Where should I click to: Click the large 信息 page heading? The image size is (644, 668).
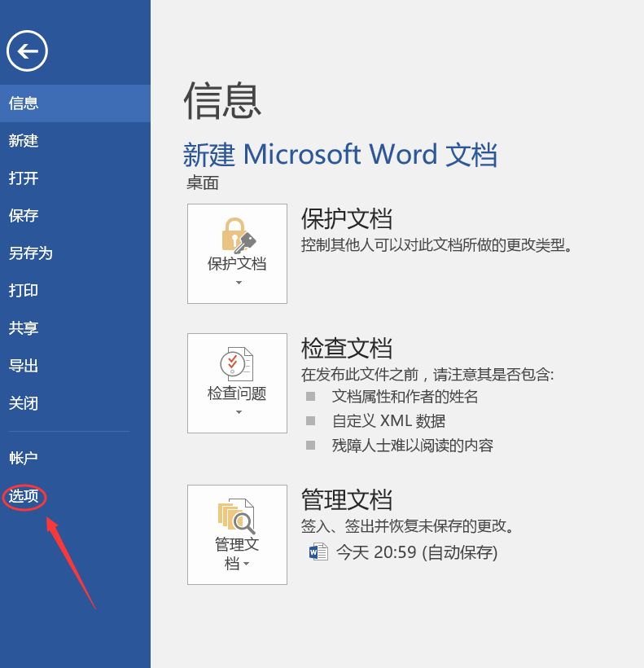pyautogui.click(x=222, y=100)
